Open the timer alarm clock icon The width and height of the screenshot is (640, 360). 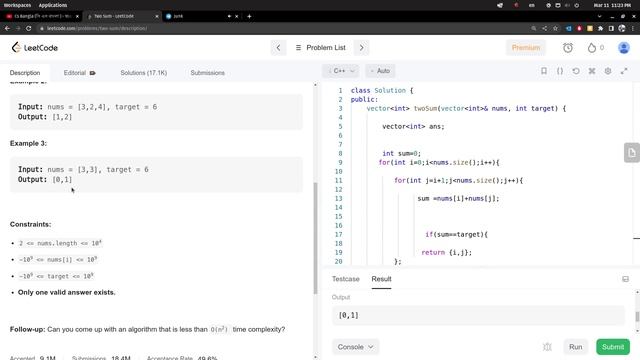tap(568, 48)
